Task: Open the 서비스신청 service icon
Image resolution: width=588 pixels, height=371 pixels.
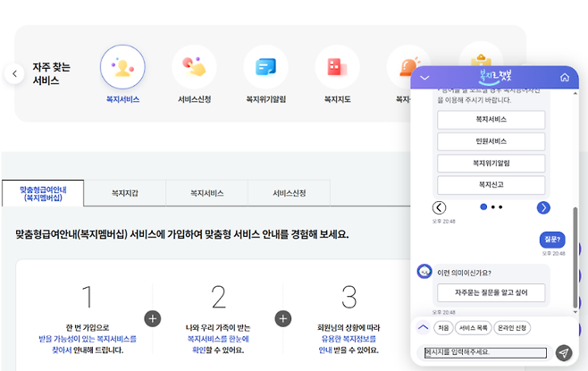Action: (194, 67)
